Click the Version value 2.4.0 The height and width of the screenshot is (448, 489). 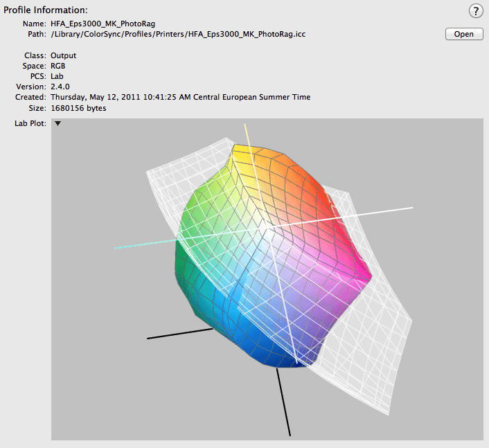point(60,87)
